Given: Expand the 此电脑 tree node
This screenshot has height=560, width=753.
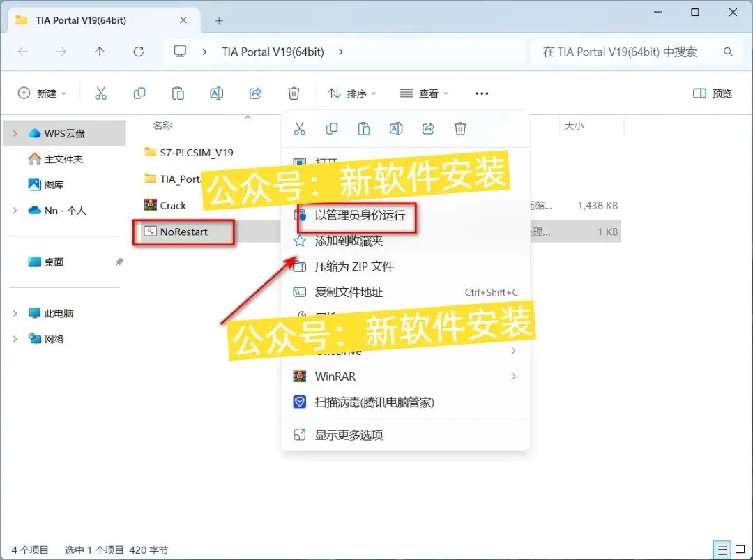Looking at the screenshot, I should point(15,313).
